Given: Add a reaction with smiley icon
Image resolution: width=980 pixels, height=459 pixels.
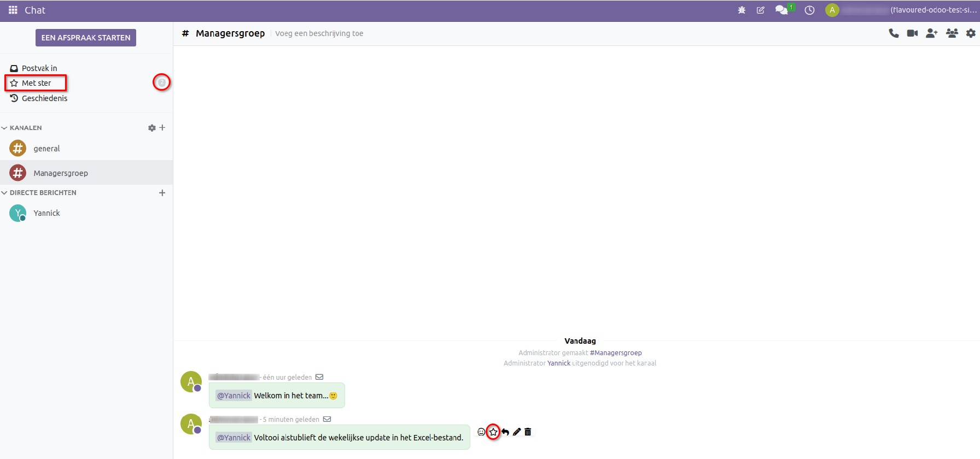Looking at the screenshot, I should pyautogui.click(x=481, y=432).
